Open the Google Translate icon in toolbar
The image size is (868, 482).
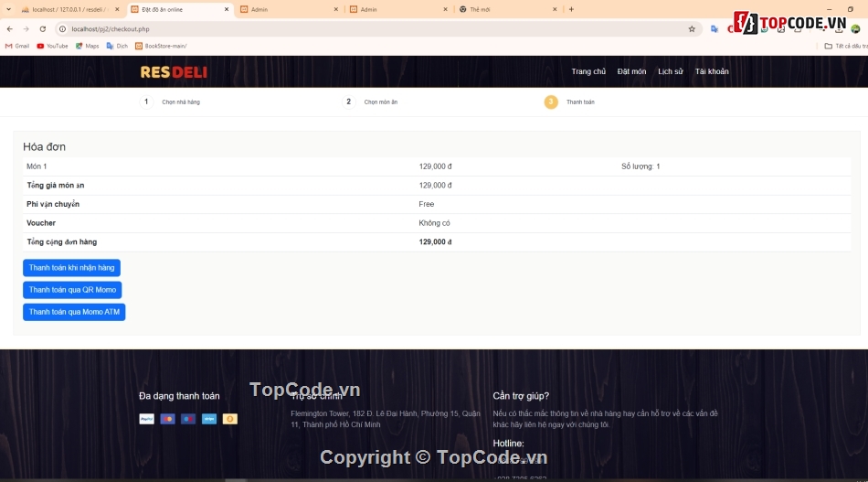715,28
